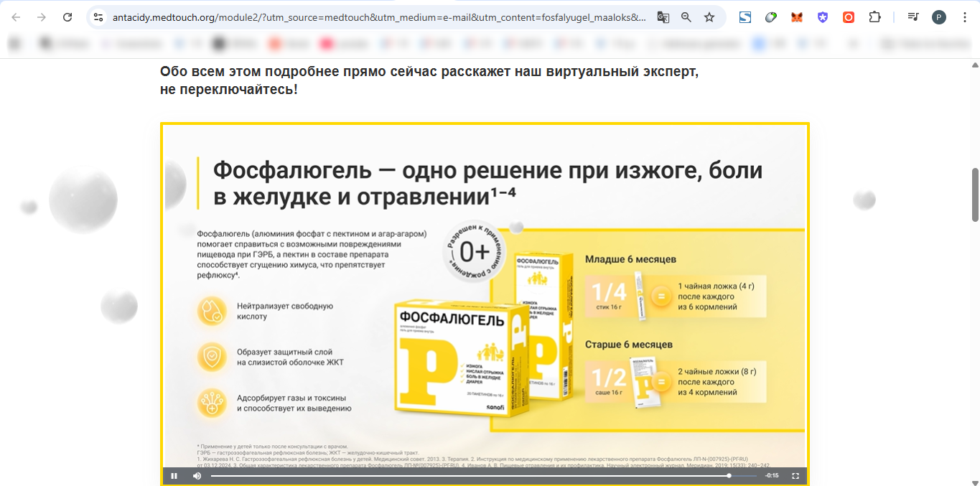Open the media controls music-note icon
The width and height of the screenshot is (980, 486).
pos(913,17)
